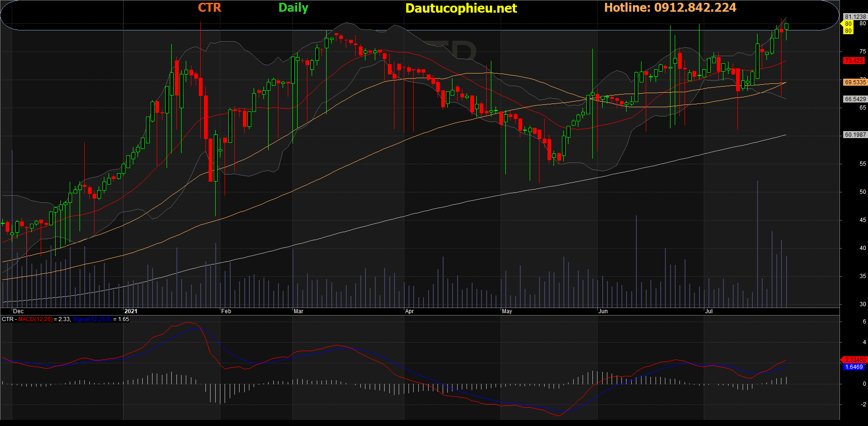Click the Hotline 0912.842.224 text
This screenshot has width=868, height=426.
[x=670, y=7]
